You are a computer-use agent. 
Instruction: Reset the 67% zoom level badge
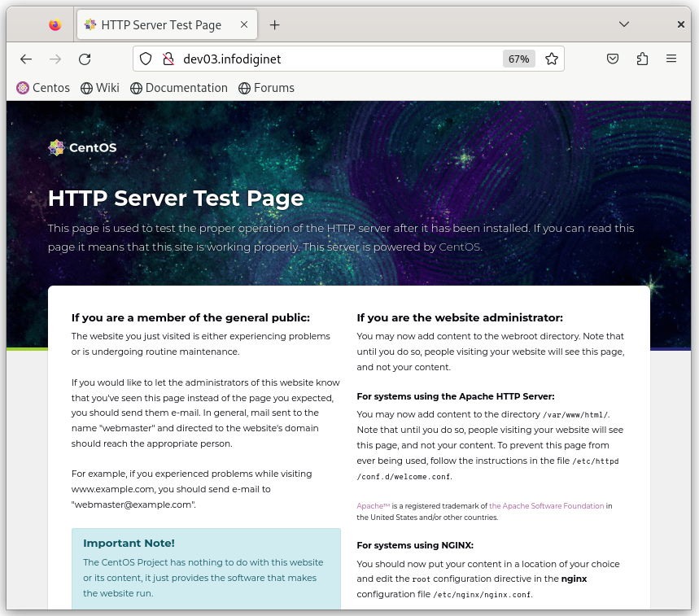[518, 59]
